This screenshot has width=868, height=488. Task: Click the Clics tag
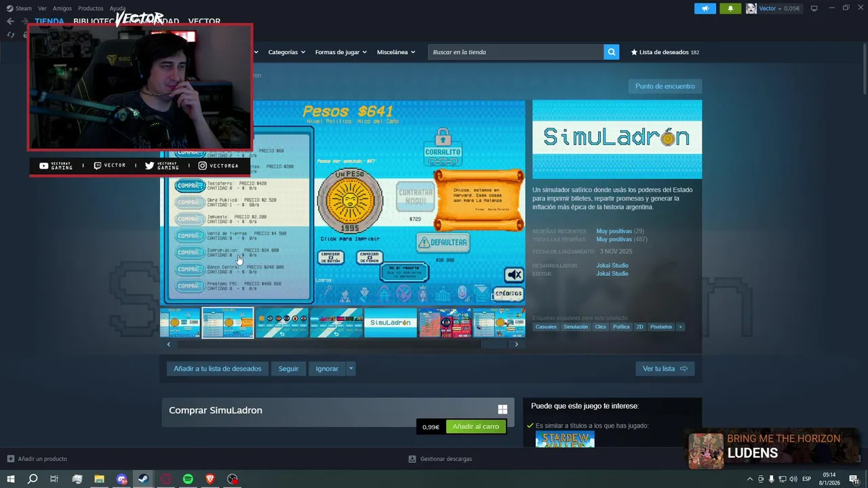[601, 327]
